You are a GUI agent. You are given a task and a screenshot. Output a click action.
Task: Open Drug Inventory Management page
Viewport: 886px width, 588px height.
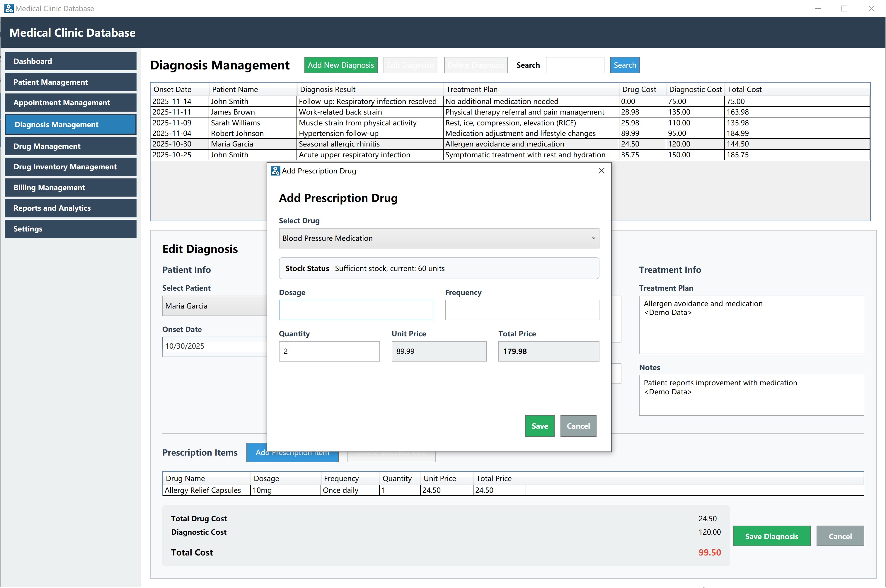[x=71, y=167]
